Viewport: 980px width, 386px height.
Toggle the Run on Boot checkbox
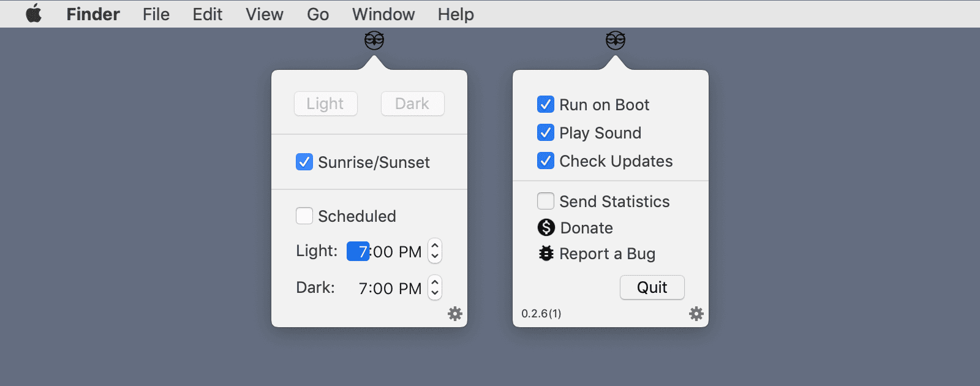546,104
